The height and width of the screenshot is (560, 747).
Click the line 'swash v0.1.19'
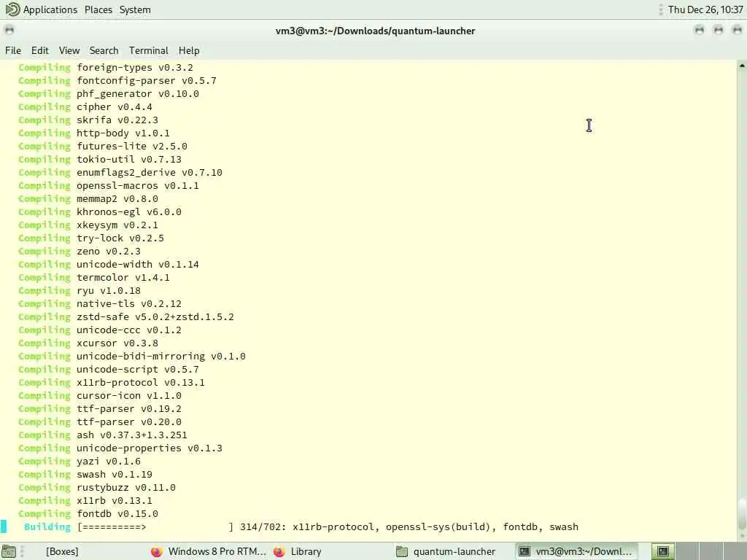click(x=115, y=474)
